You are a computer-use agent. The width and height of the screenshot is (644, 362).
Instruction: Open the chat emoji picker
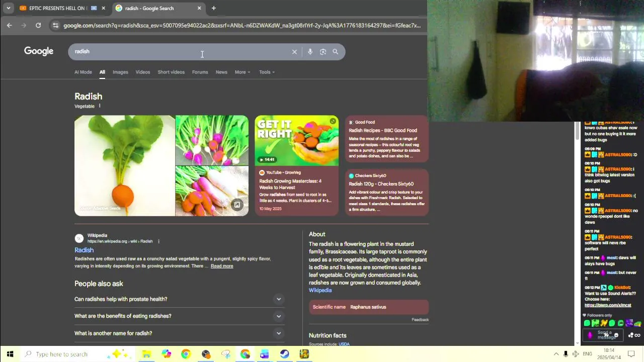[616, 335]
